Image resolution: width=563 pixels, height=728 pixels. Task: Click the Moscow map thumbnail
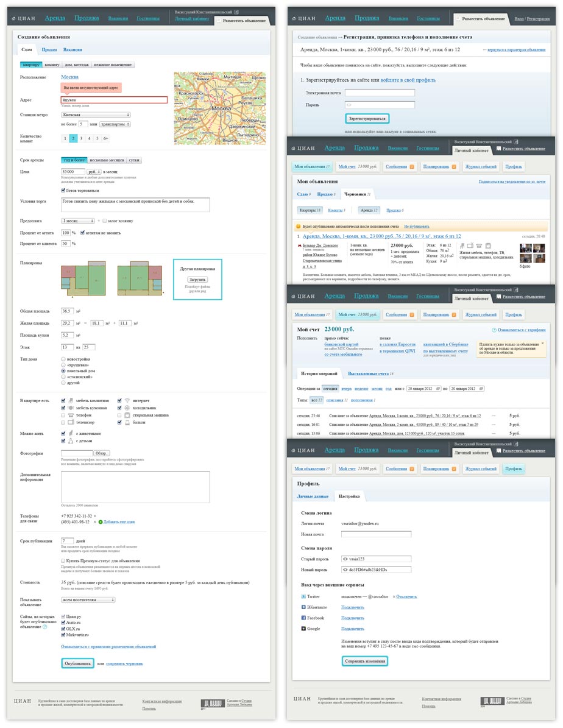click(x=219, y=107)
